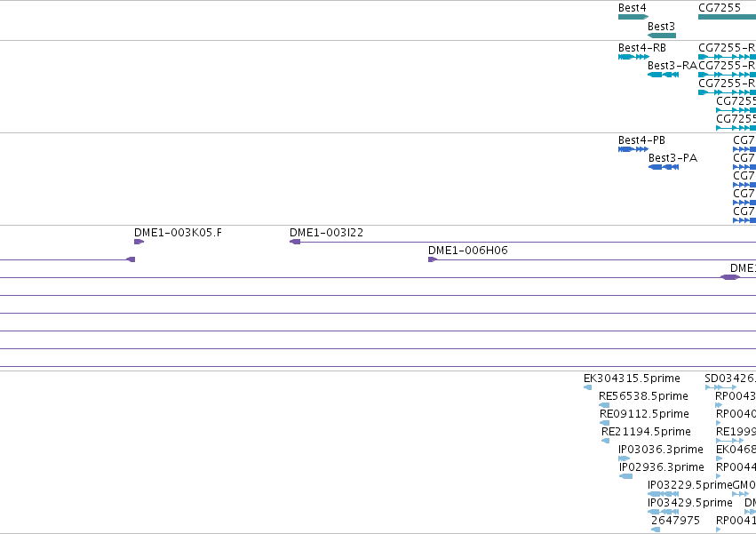Click the Best3 gene label
The width and height of the screenshot is (756, 534).
click(x=661, y=26)
